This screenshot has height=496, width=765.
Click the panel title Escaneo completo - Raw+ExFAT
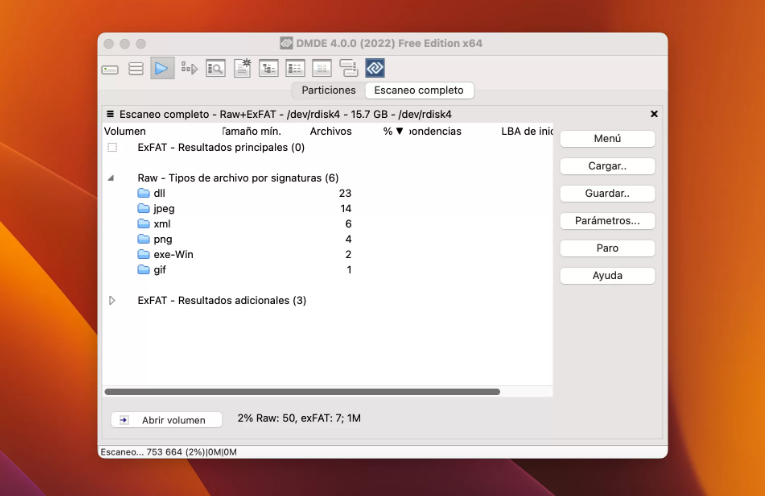tap(285, 114)
